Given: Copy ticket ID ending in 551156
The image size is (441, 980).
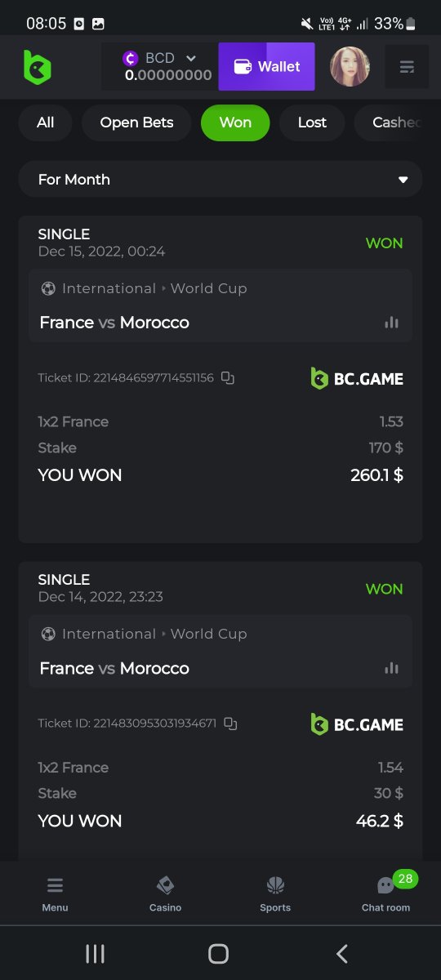Looking at the screenshot, I should coord(228,378).
